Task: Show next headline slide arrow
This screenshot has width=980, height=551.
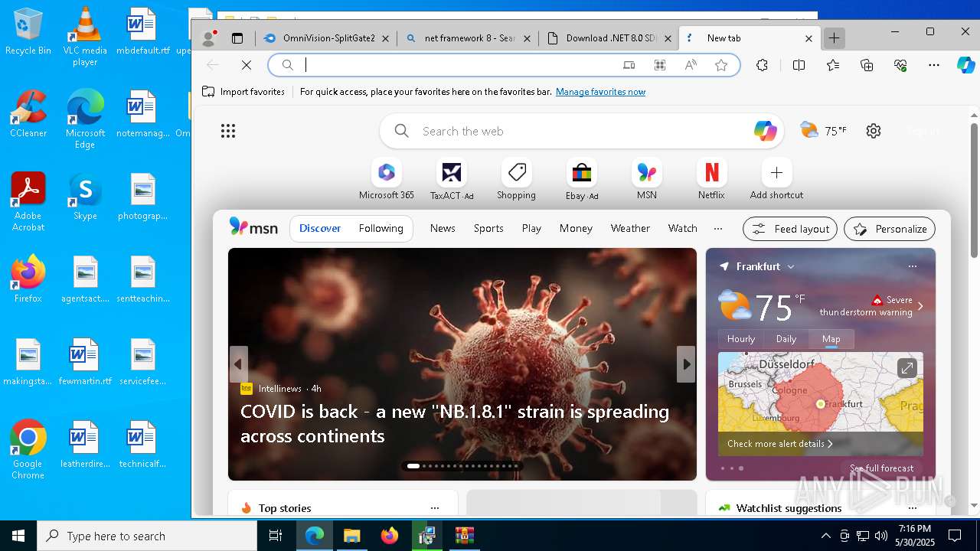Action: 686,364
